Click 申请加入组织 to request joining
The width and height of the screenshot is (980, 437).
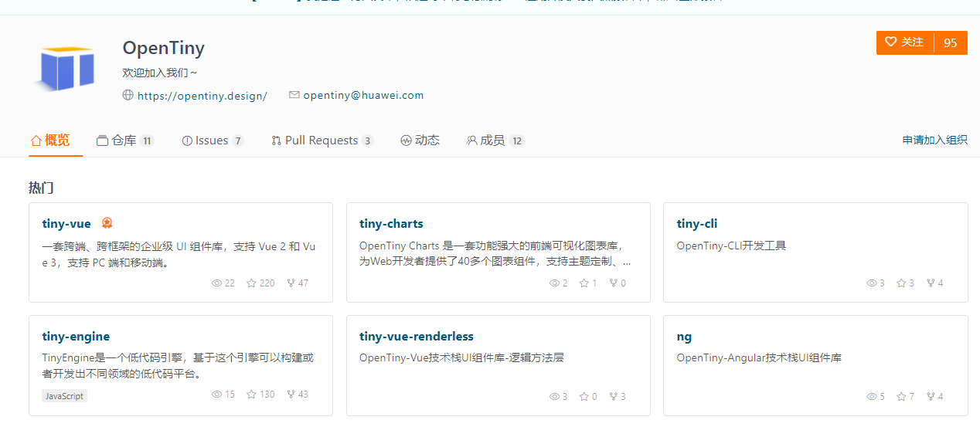click(x=935, y=140)
